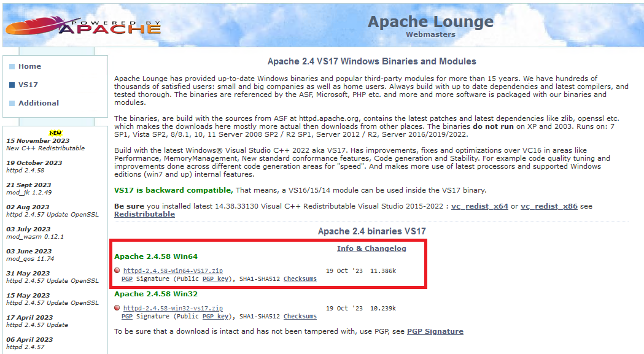Download httpd-2.4.58-win64-VS17.zip
644x354 pixels.
(x=173, y=271)
